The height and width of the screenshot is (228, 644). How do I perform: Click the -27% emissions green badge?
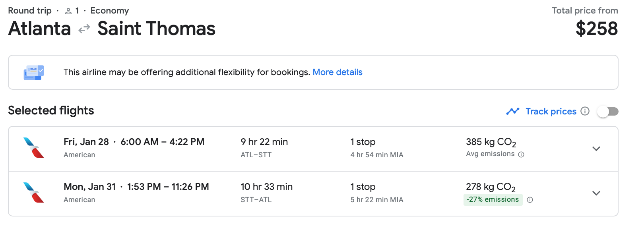click(493, 199)
